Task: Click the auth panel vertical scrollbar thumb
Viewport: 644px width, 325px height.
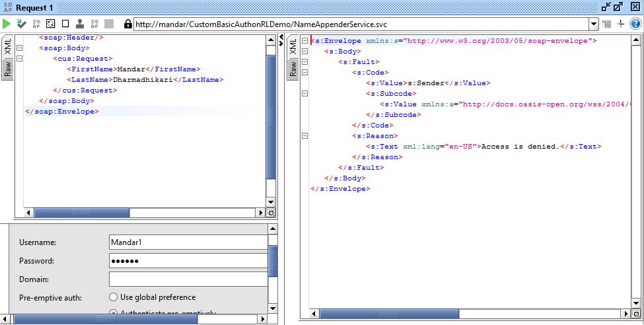Action: [x=272, y=261]
